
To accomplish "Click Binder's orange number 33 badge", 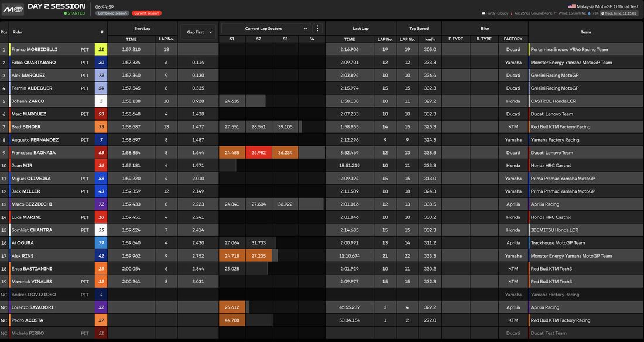I will tap(101, 126).
